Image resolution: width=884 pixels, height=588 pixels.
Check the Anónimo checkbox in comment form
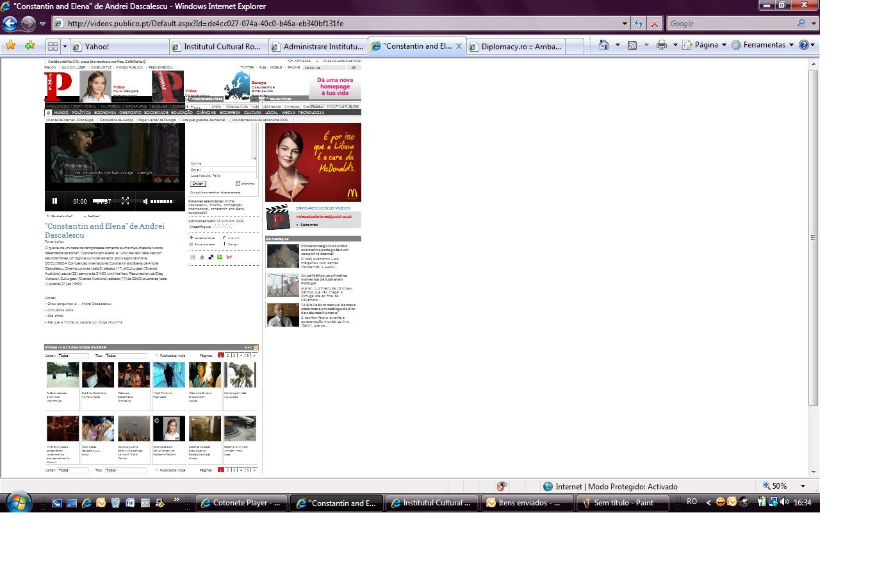tap(238, 184)
